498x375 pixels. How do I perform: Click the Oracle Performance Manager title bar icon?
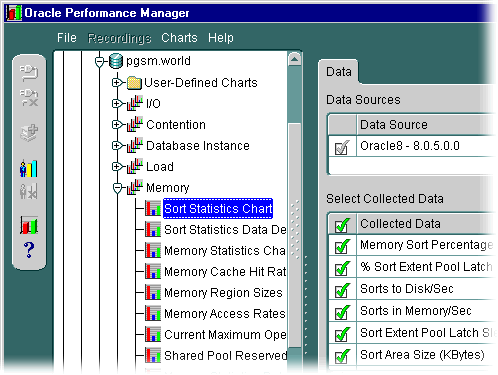(14, 13)
